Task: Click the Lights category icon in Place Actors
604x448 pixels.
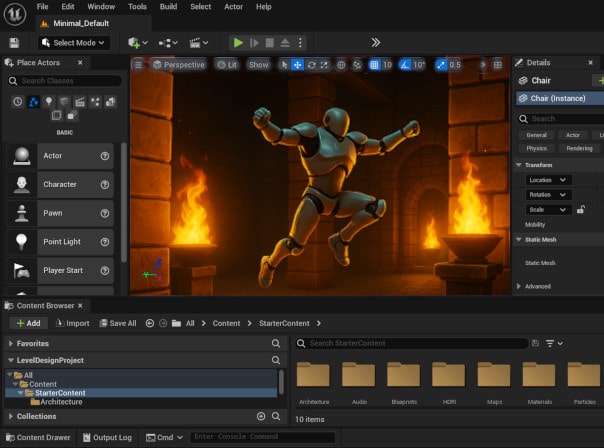Action: point(48,102)
